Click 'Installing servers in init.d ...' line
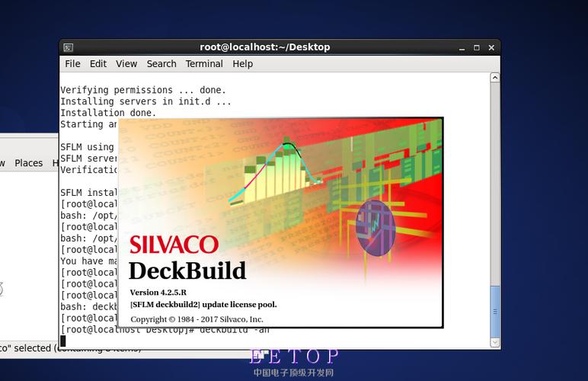This screenshot has height=381, width=588. [x=146, y=101]
